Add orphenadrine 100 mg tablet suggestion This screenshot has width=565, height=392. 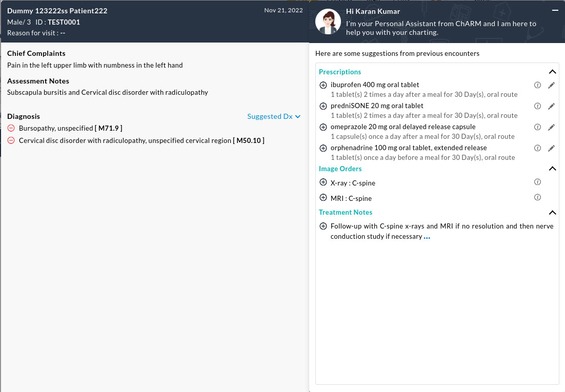pos(323,148)
